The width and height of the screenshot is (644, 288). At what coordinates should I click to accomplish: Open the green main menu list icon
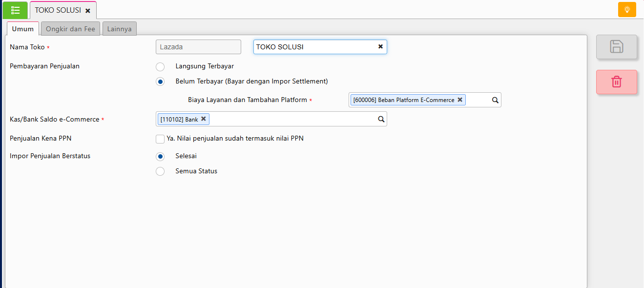point(15,10)
